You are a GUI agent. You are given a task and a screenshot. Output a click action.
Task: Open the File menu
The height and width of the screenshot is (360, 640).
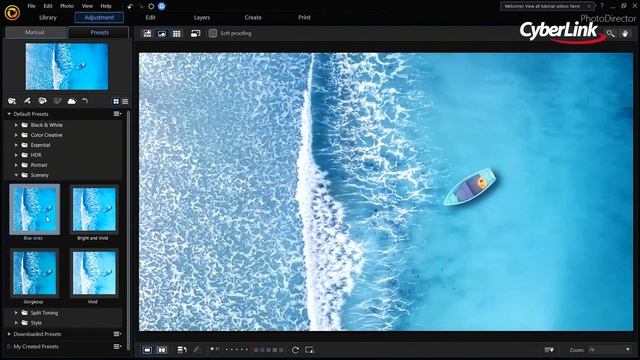pyautogui.click(x=31, y=6)
